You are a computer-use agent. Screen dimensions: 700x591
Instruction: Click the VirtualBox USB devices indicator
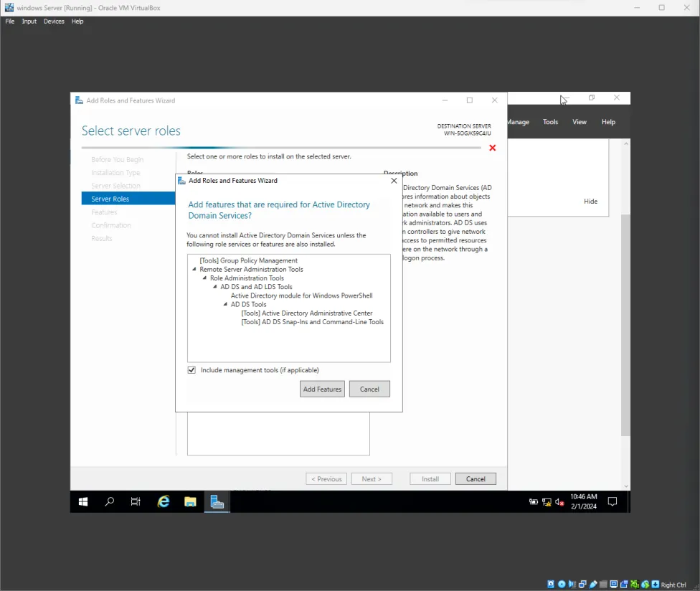point(593,585)
